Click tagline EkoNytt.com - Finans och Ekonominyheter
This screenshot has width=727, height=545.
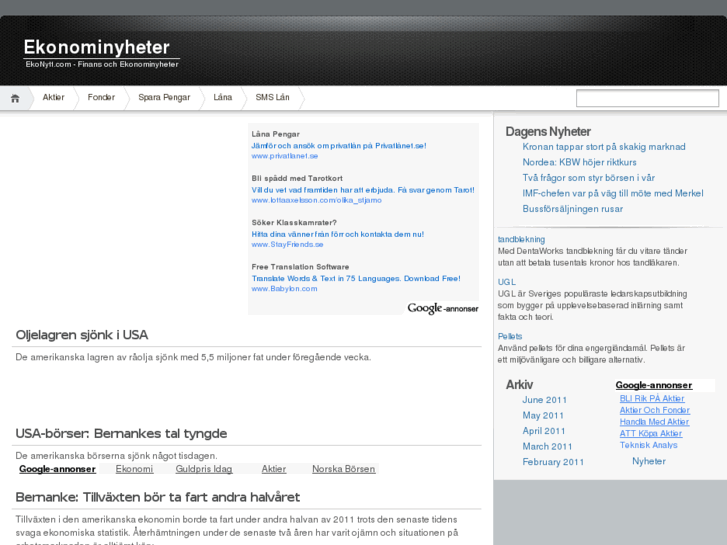pyautogui.click(x=102, y=64)
